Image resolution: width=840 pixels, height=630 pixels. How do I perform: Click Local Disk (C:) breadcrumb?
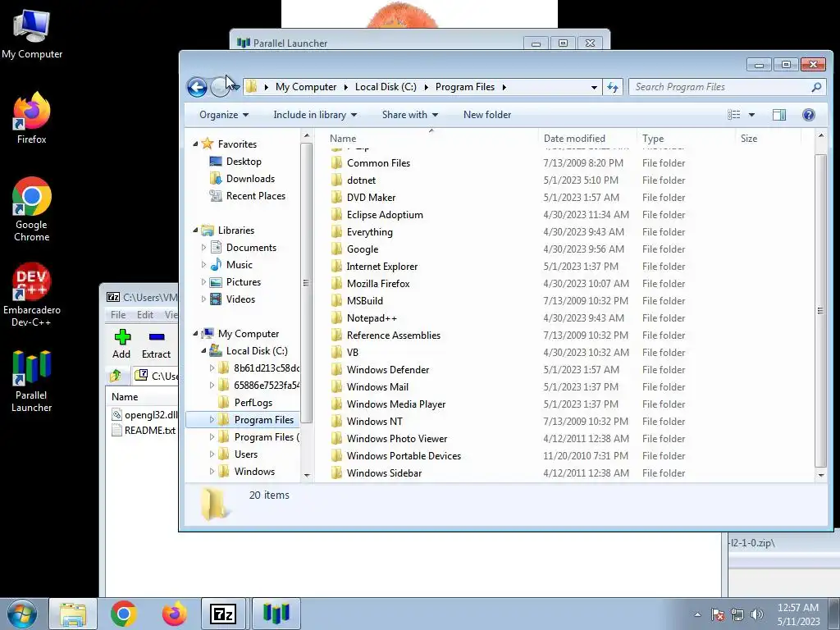click(386, 87)
